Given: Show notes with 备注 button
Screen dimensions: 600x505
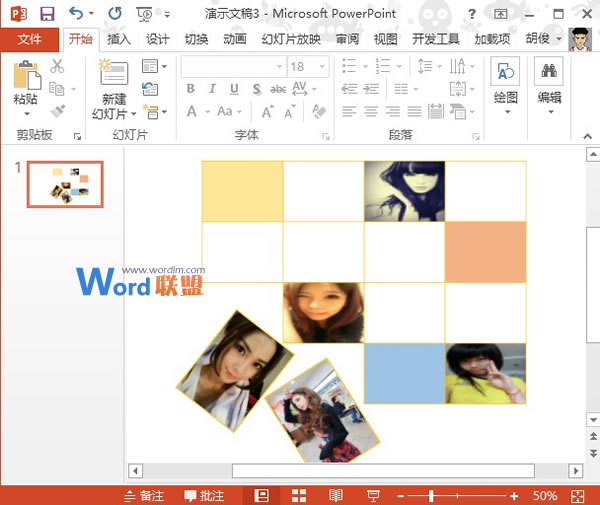Looking at the screenshot, I should click(144, 496).
